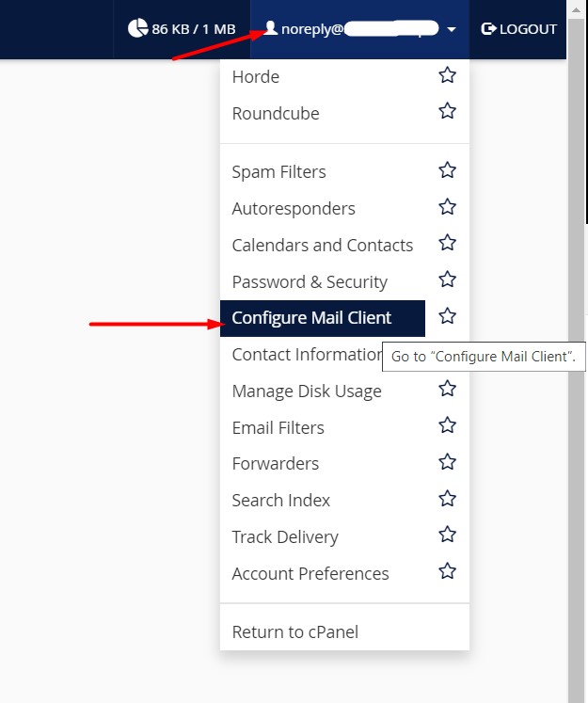Screen dimensions: 588x703
Task: Favorite Roundcube with its star icon
Action: click(x=447, y=112)
